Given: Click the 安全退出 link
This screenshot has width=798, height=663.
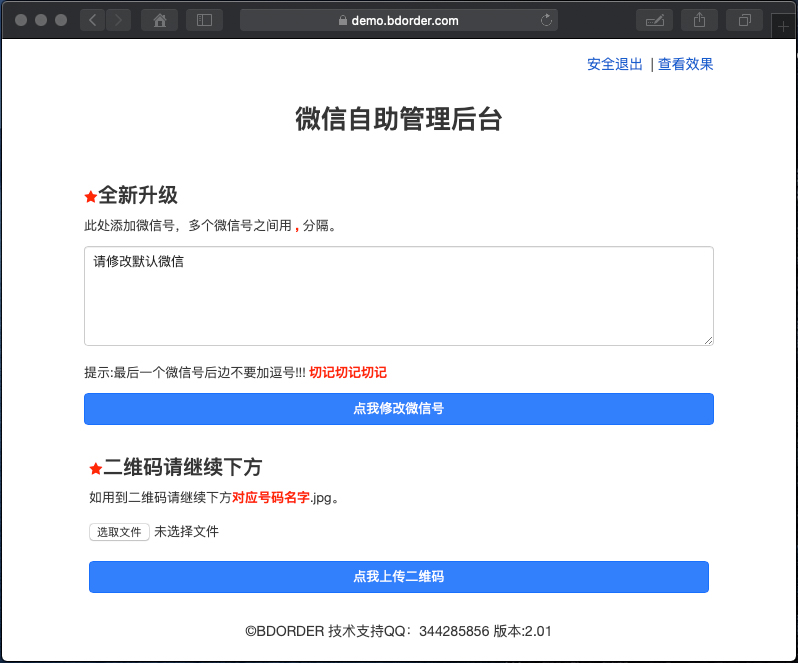Looking at the screenshot, I should [x=615, y=65].
